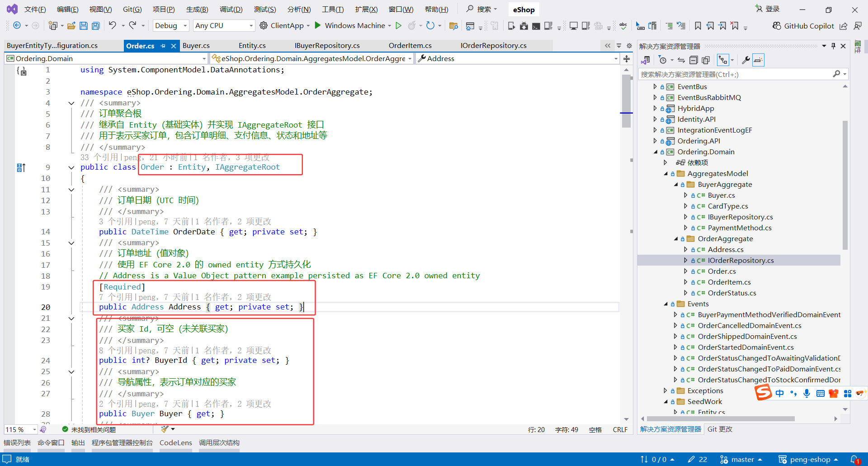Click the 登录 sign-in button
Screen dimensions: 868x466
(x=767, y=9)
